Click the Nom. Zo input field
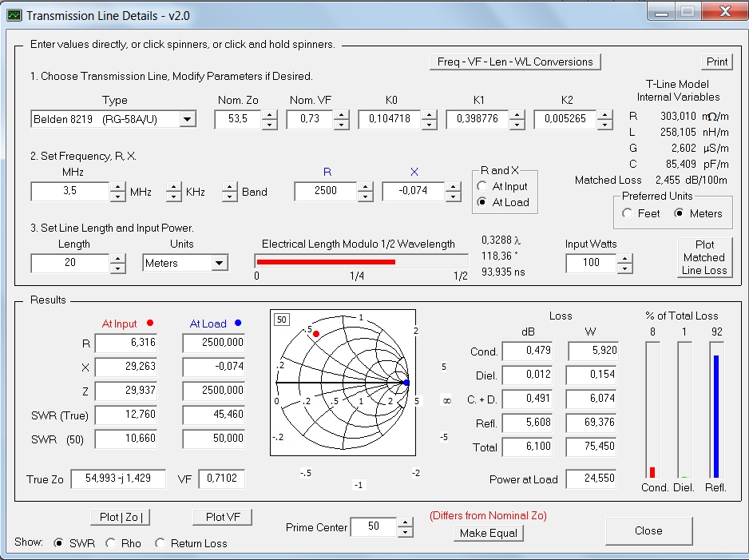This screenshot has width=749, height=560. click(238, 119)
